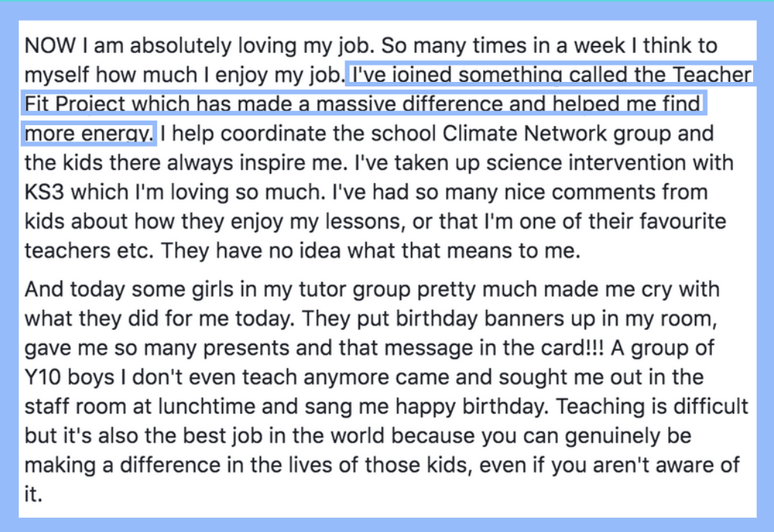Click the final word "it."

click(34, 494)
